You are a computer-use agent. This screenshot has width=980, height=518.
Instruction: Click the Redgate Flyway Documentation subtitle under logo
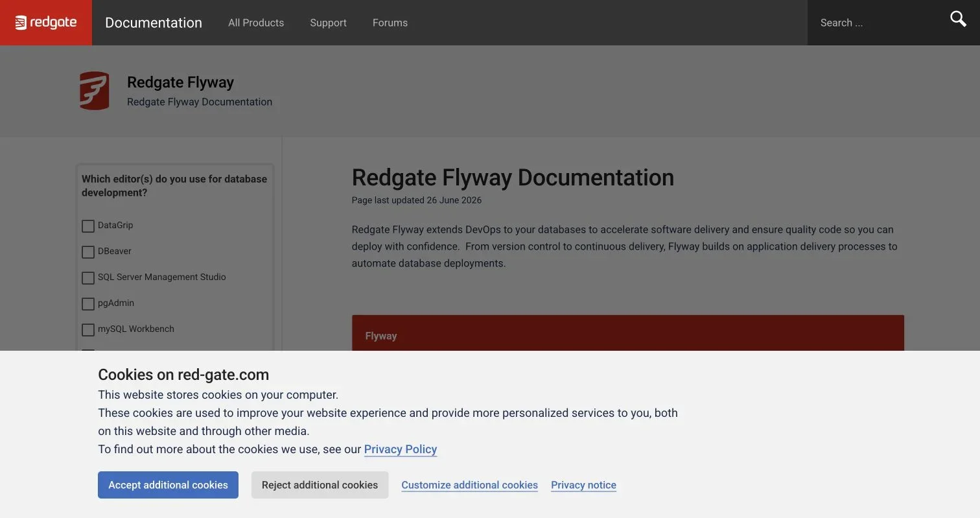coord(200,102)
